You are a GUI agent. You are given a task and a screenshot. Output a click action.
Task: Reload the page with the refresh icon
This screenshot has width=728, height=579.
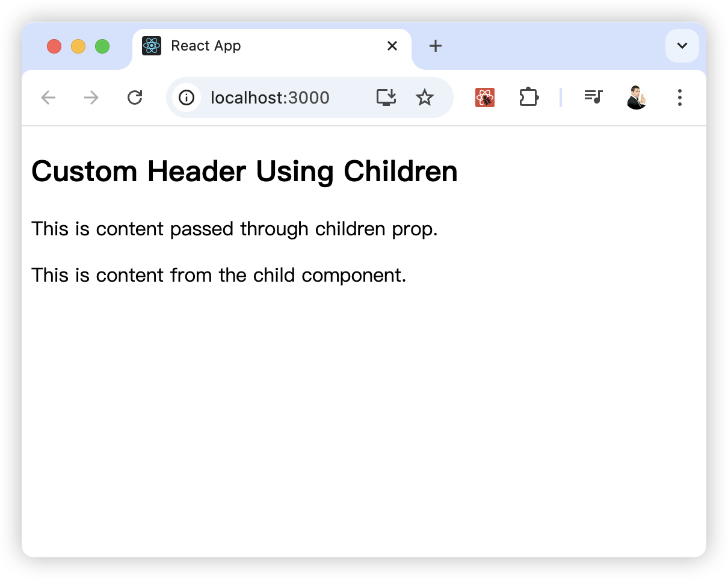[x=135, y=98]
